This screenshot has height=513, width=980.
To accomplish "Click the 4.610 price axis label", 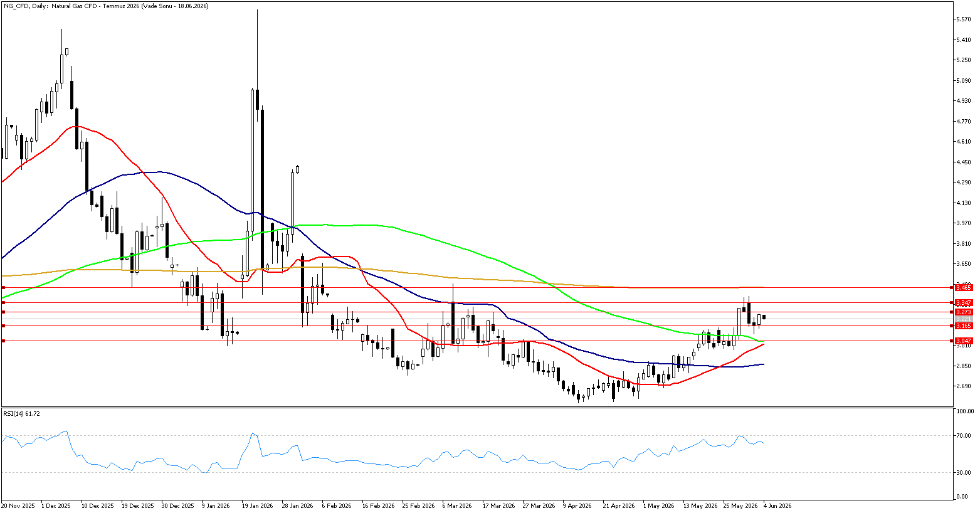I will tap(964, 142).
